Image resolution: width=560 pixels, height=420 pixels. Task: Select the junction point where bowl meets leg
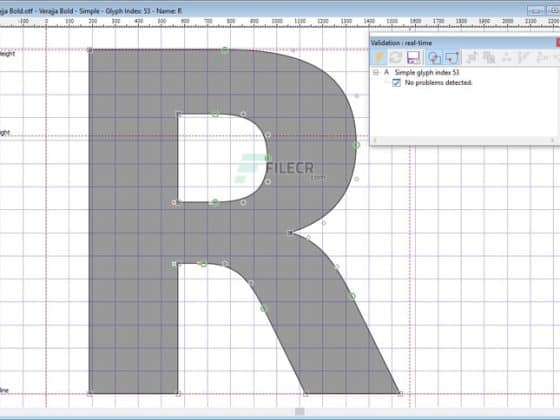click(x=290, y=233)
